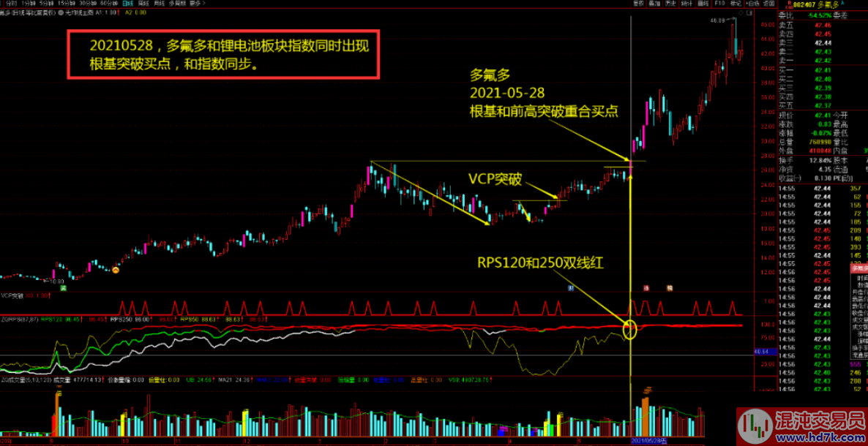Expand the 更多 period options

pyautogui.click(x=195, y=4)
